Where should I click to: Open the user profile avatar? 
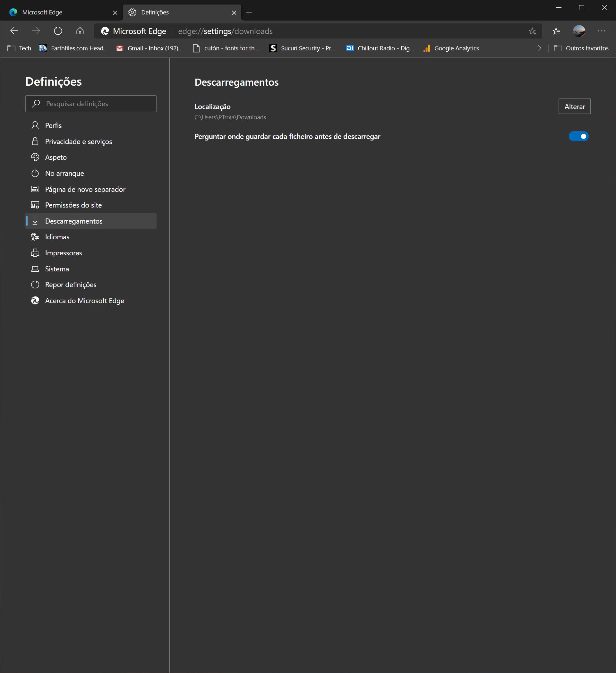(579, 31)
